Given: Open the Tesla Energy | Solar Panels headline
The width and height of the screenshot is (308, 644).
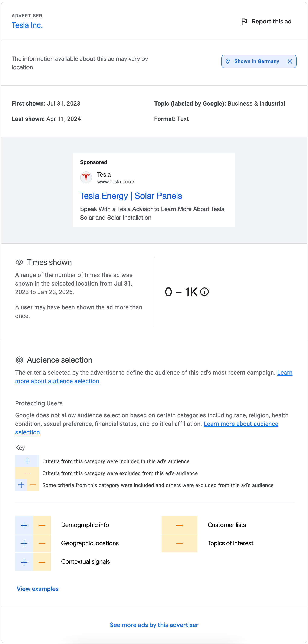Looking at the screenshot, I should click(x=131, y=196).
